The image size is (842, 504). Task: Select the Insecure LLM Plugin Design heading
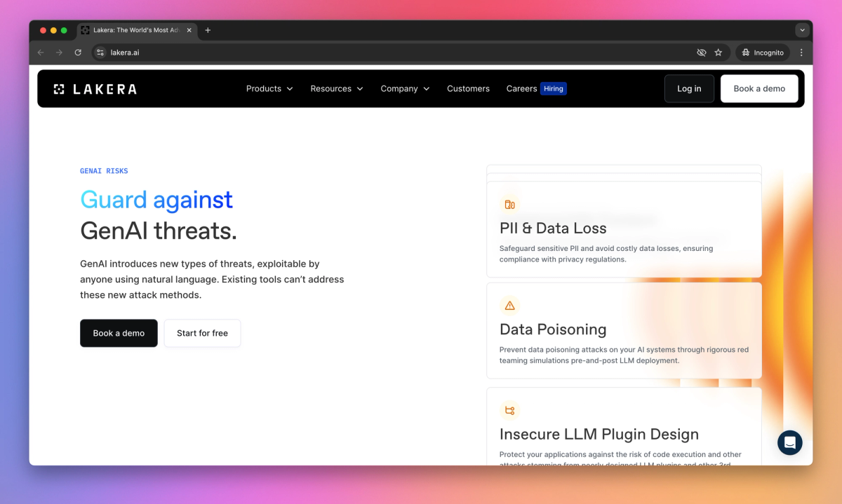[x=599, y=435]
